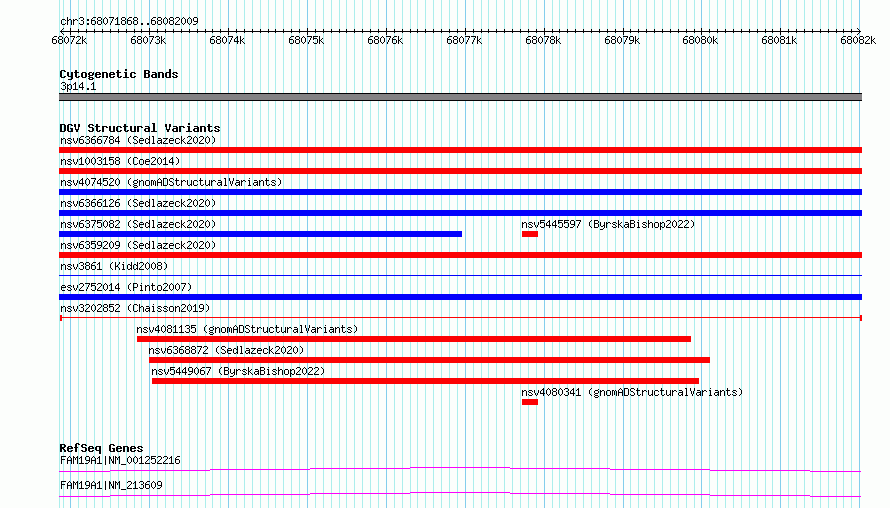
Task: Click the red bar for nsv6359209
Action: (x=460, y=255)
